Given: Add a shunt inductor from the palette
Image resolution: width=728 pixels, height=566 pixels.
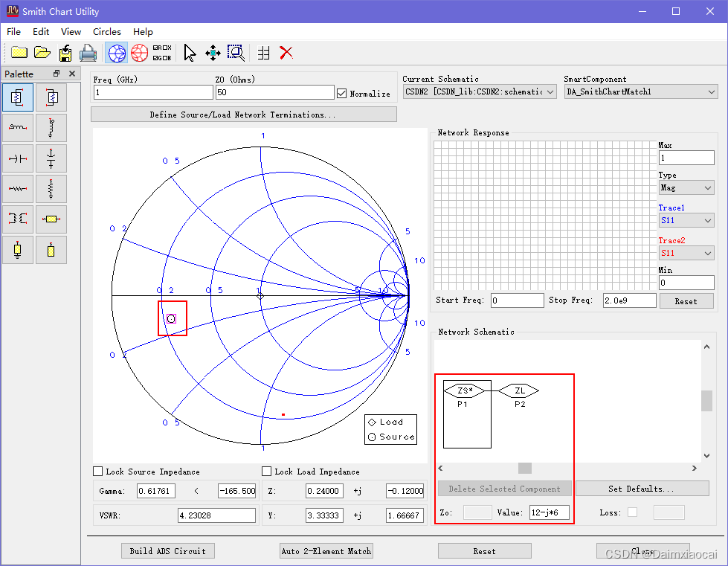Looking at the screenshot, I should pos(51,128).
